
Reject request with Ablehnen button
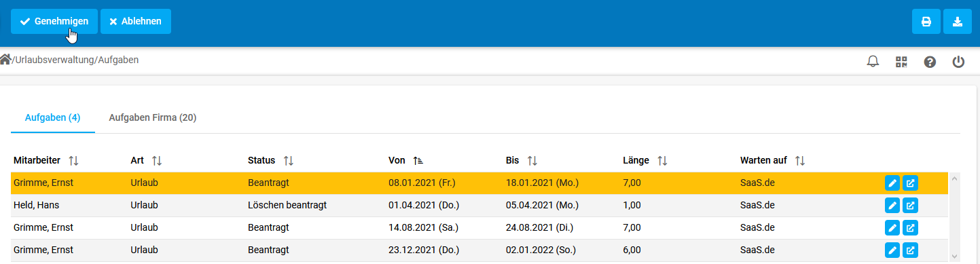point(136,21)
